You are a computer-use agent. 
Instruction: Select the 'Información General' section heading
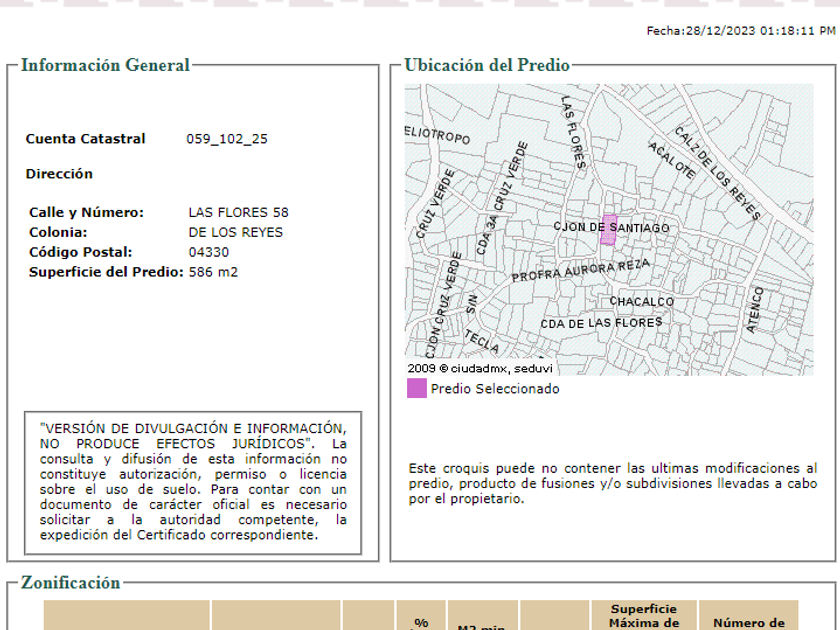click(x=105, y=65)
